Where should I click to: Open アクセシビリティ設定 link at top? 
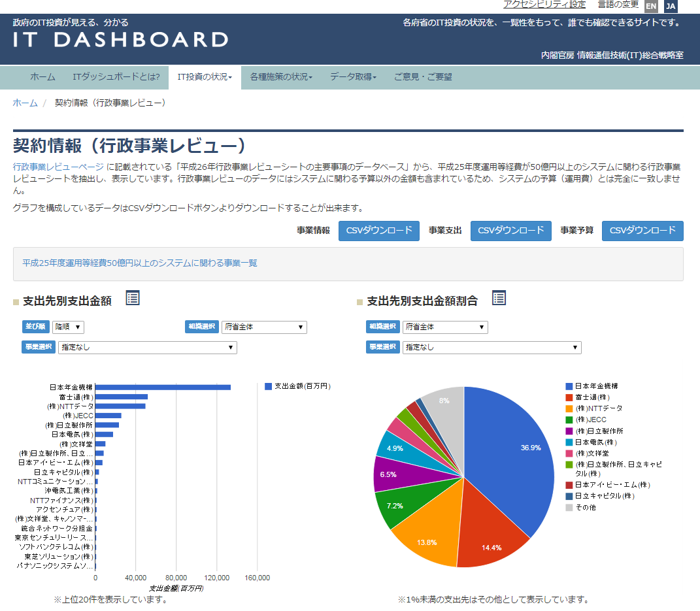tap(544, 5)
